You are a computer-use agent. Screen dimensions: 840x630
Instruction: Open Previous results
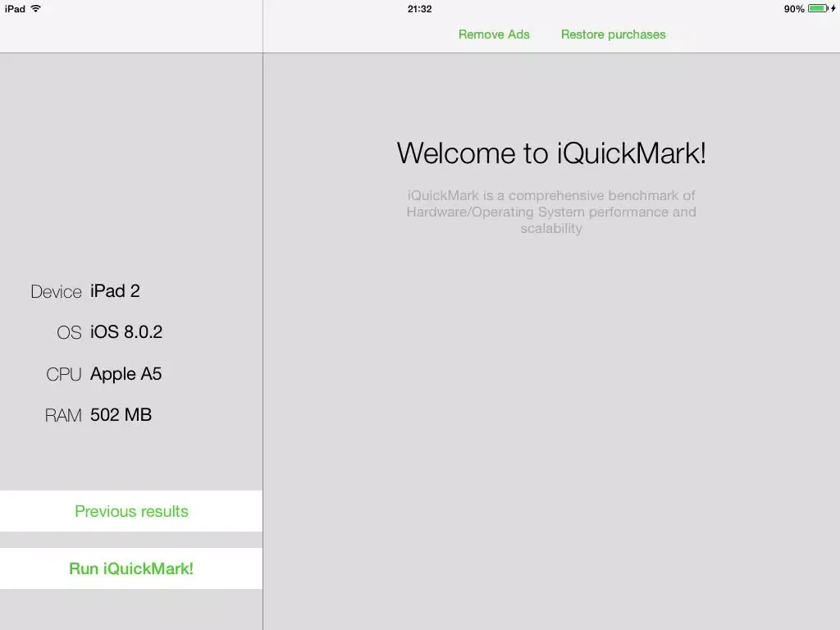coord(131,511)
